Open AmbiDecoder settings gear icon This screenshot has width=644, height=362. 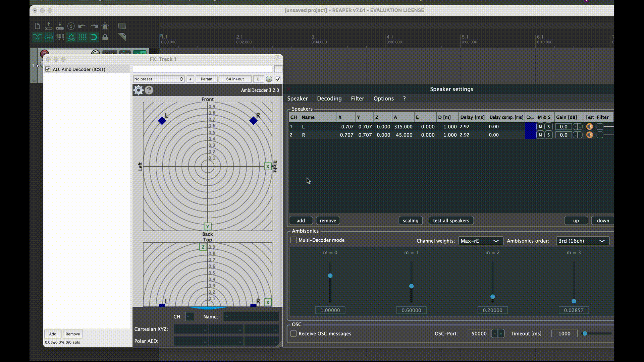138,90
